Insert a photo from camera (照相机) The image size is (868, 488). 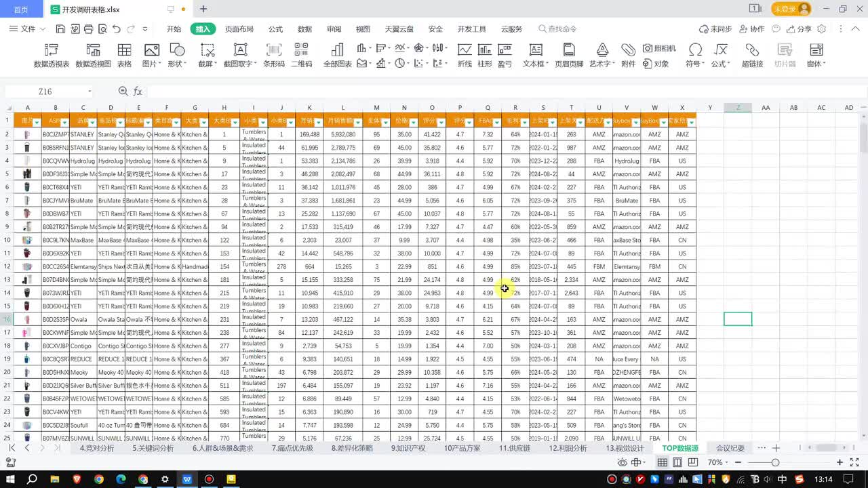(660, 48)
